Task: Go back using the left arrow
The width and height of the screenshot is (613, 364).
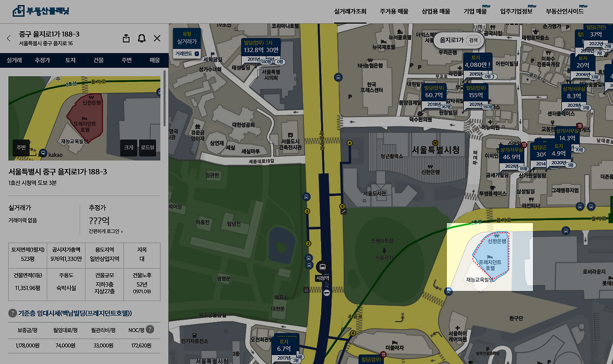Action: tap(9, 38)
